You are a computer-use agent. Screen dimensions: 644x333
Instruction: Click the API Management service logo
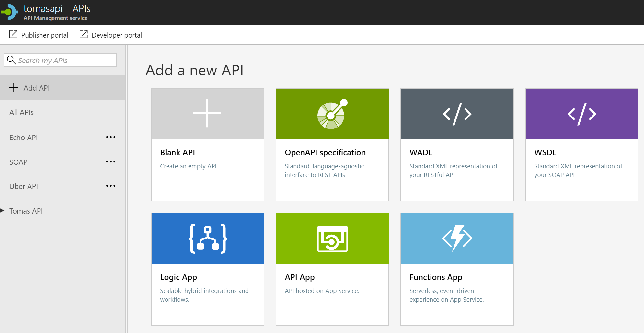[10, 12]
